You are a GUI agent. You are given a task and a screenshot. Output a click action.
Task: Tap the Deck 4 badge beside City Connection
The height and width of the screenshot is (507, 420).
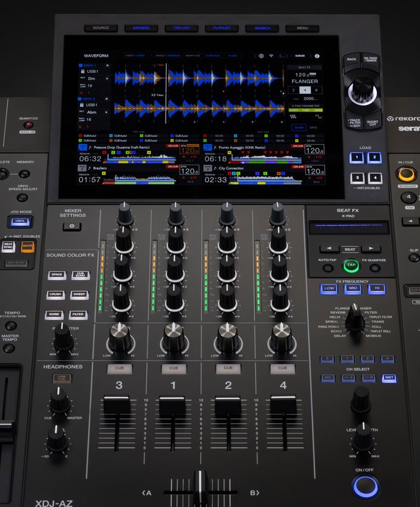(208, 168)
